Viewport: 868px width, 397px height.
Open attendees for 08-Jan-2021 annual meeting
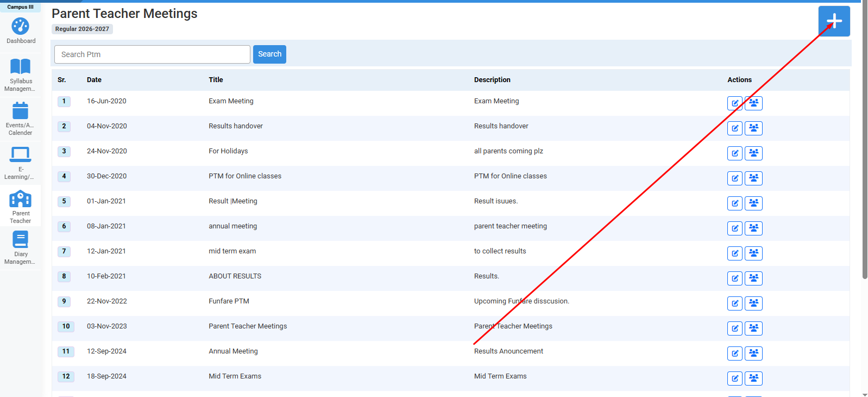coord(753,228)
